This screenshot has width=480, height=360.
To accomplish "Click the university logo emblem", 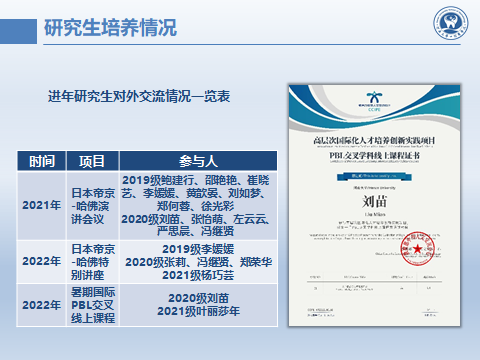I will (451, 23).
